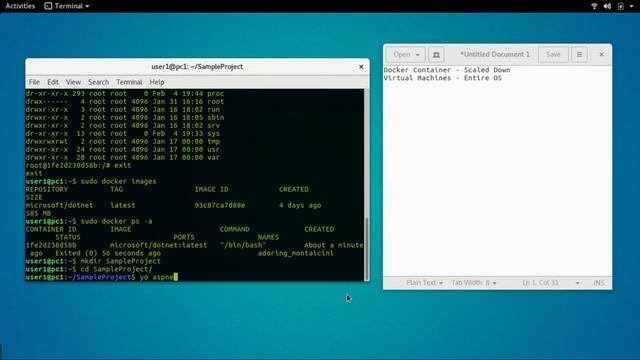Viewport: 640px width, 360px height.
Task: Open the Edit menu in Terminal
Action: 53,82
